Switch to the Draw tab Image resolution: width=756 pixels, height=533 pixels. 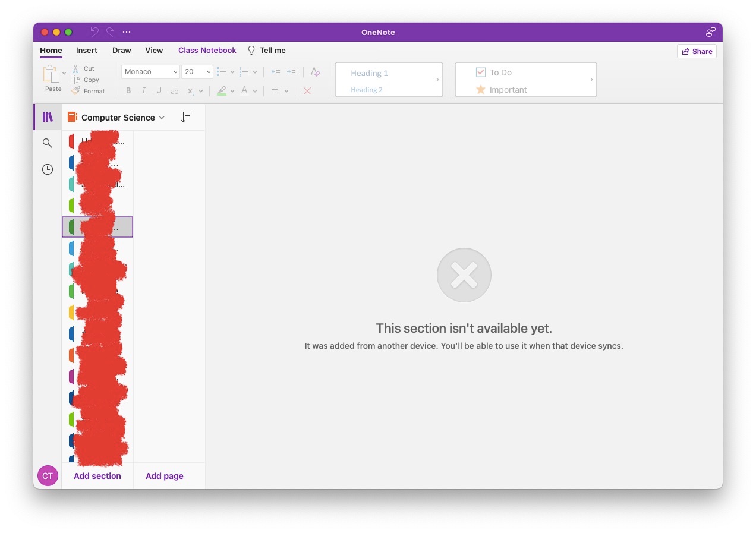[122, 51]
